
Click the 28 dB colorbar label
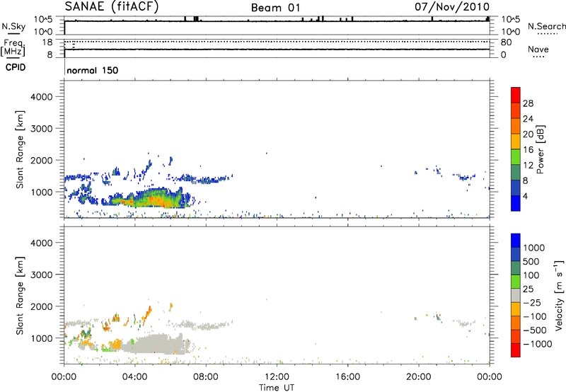tap(528, 103)
